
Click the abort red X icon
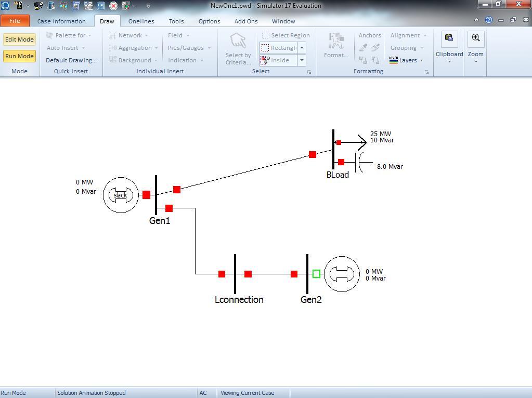114,6
